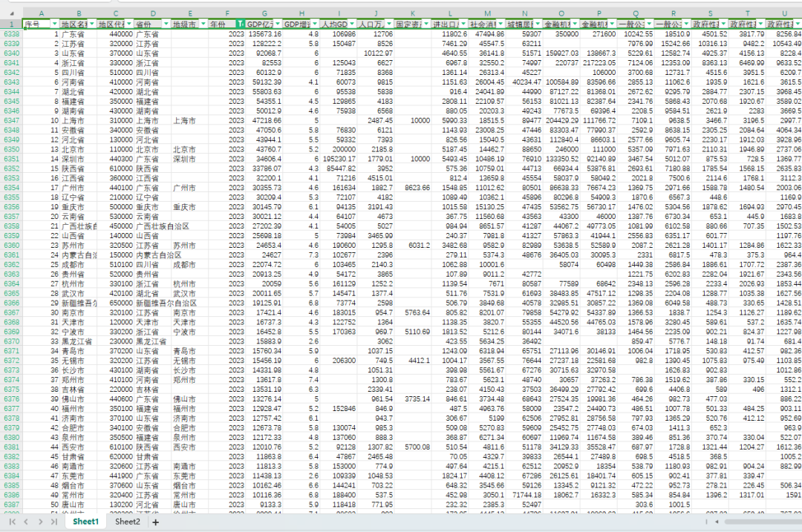Click the 省份 header cell
The image size is (802, 532).
(x=153, y=24)
